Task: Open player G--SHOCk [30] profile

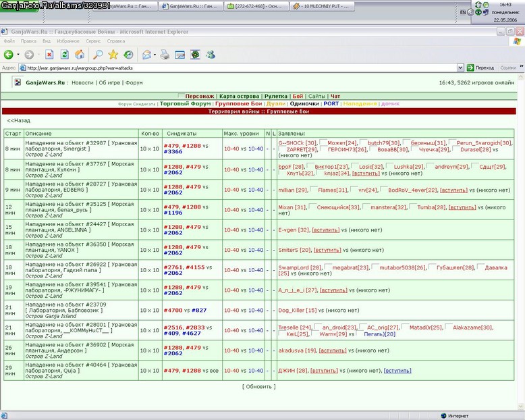Action: tap(298, 143)
